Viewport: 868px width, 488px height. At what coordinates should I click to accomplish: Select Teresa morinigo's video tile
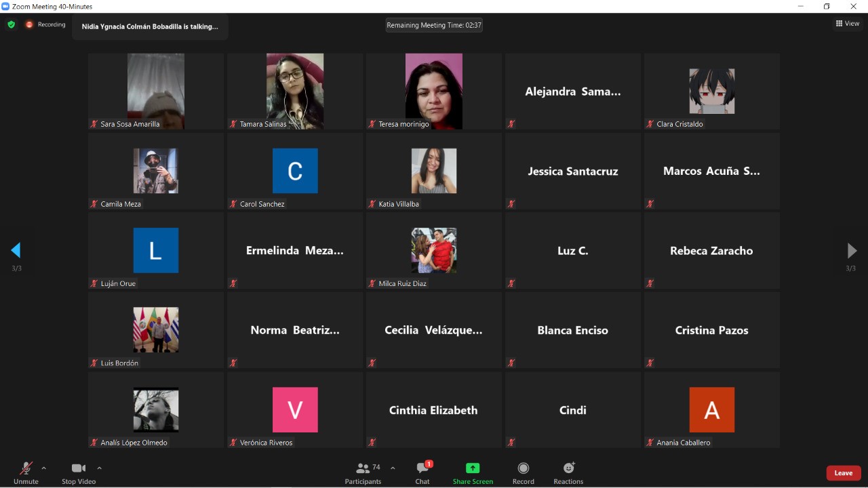click(434, 91)
